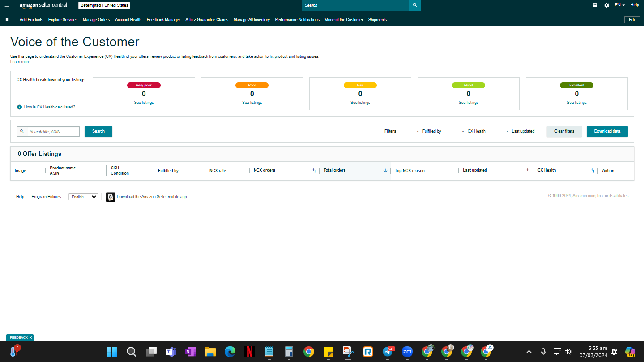This screenshot has height=362, width=644.
Task: Click the Amazon Seller Central logo
Action: [x=43, y=5]
